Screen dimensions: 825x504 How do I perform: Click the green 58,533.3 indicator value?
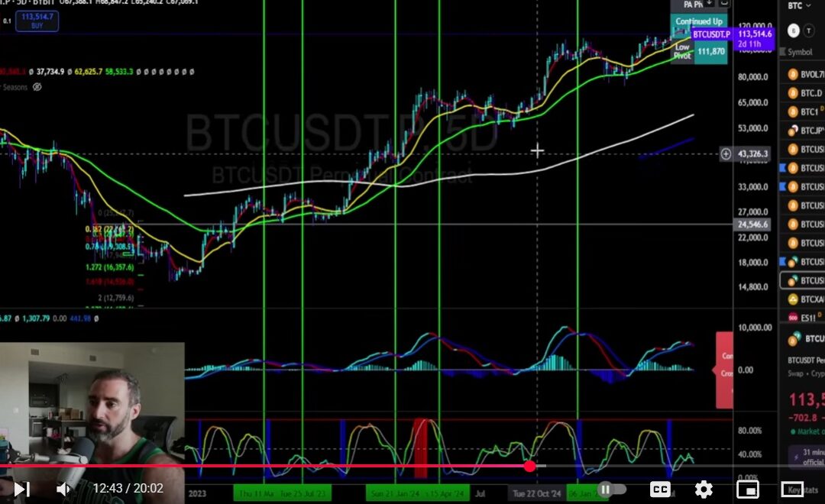click(x=119, y=72)
